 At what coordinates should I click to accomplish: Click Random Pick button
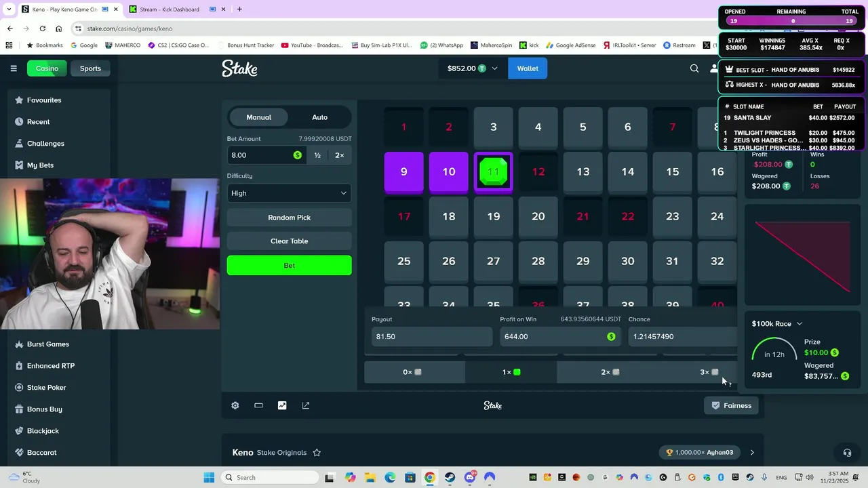(x=289, y=218)
